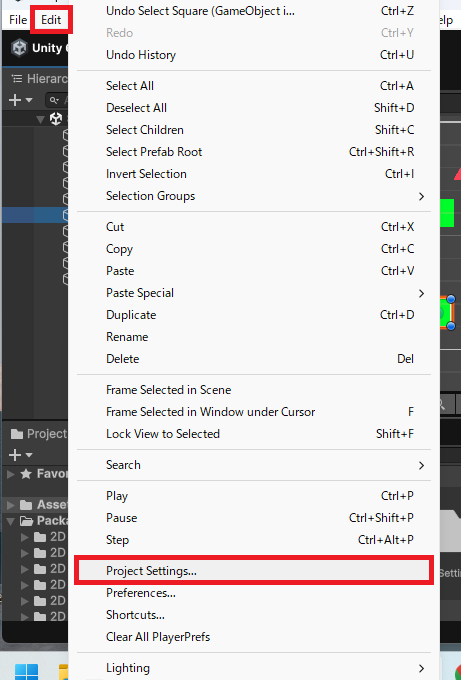Open the Edit menu
The width and height of the screenshot is (461, 680).
coord(51,20)
